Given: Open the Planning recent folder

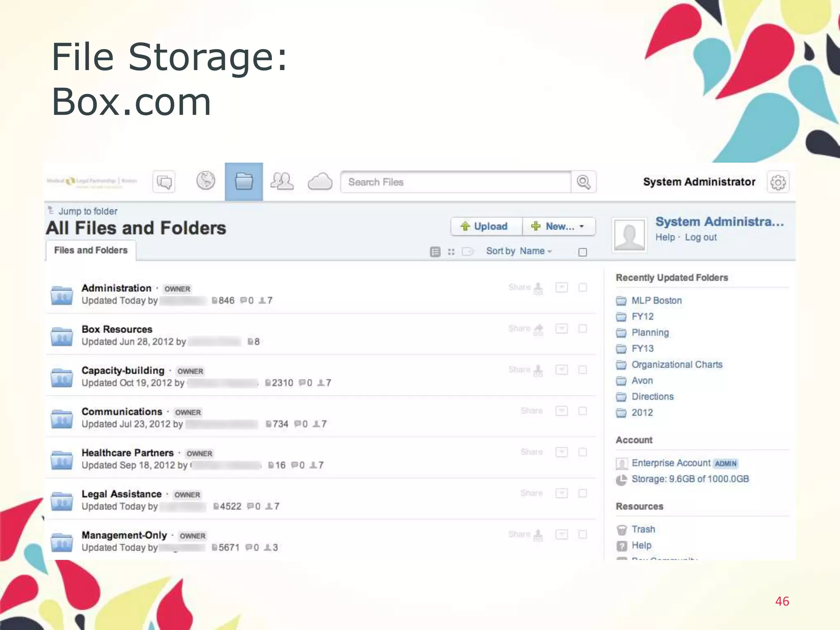Looking at the screenshot, I should point(650,333).
